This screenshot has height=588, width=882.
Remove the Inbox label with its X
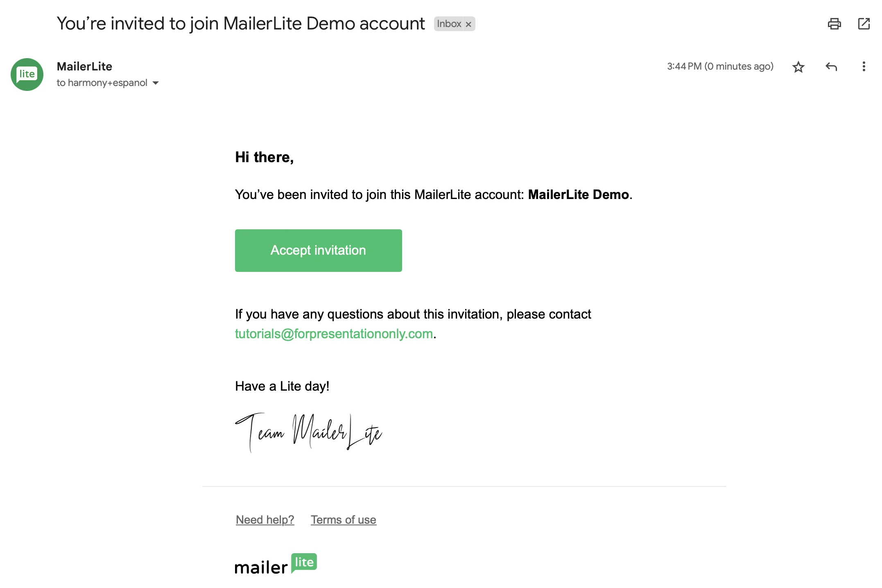tap(468, 24)
